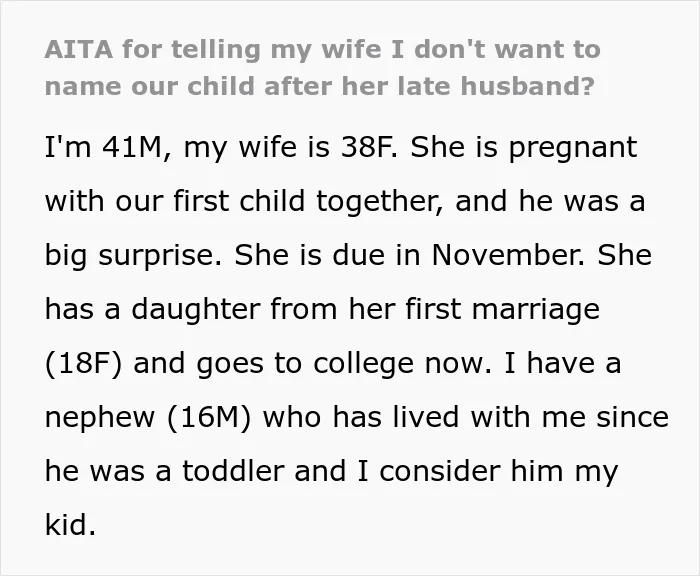
Task: Click the "(16M)" age tag
Action: coord(209,418)
